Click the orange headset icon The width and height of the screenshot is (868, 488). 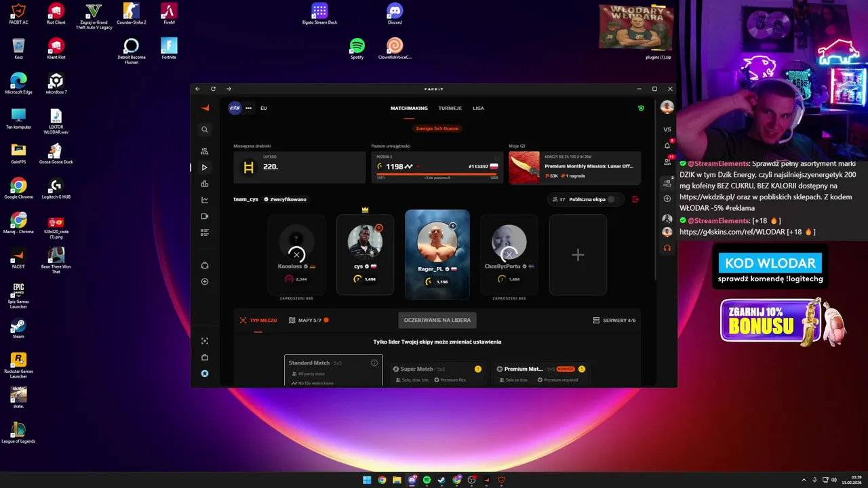coord(667,248)
